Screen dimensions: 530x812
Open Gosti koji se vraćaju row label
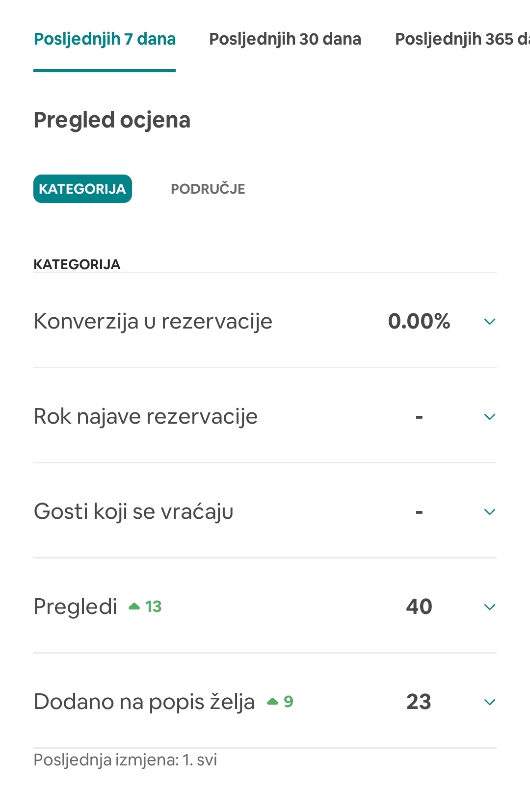[x=133, y=512]
